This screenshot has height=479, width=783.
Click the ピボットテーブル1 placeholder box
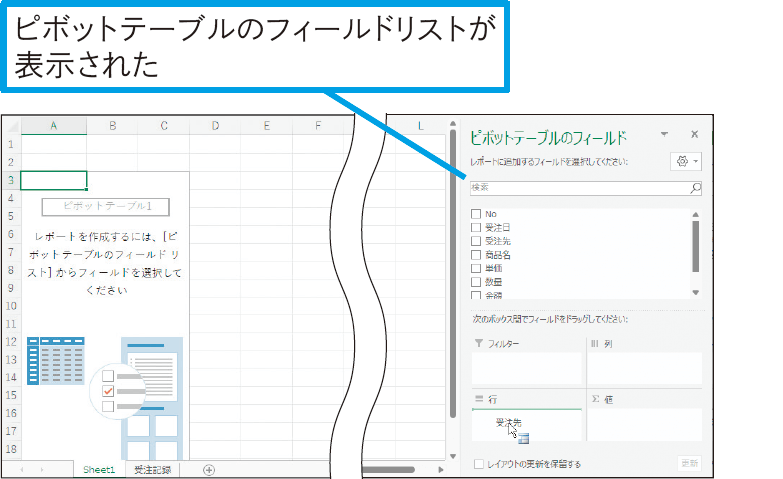106,206
